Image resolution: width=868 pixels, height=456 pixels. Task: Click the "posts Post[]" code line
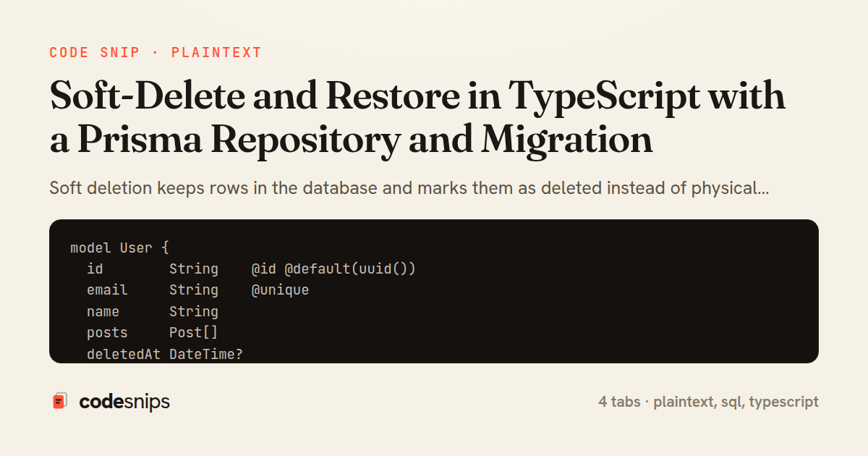tap(153, 332)
